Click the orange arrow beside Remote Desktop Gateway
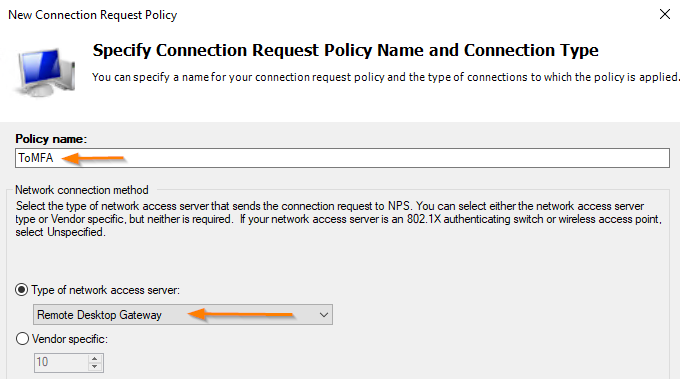680x379 pixels. pyautogui.click(x=241, y=314)
